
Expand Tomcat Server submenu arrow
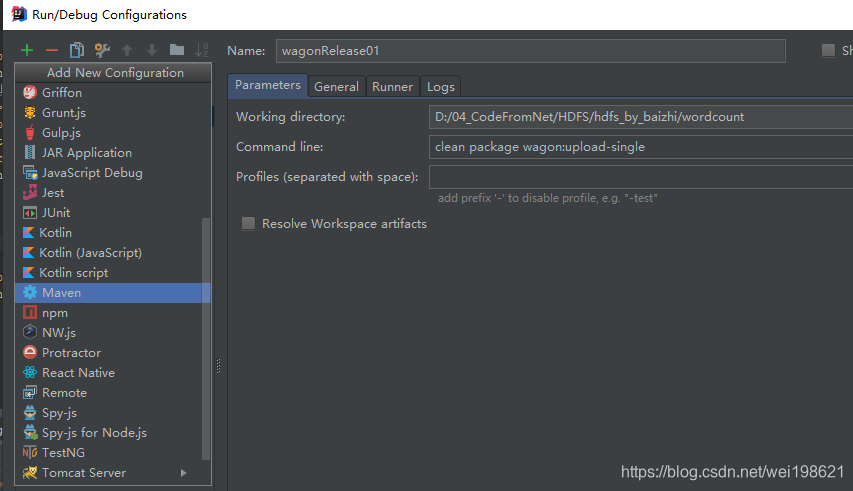[x=183, y=473]
